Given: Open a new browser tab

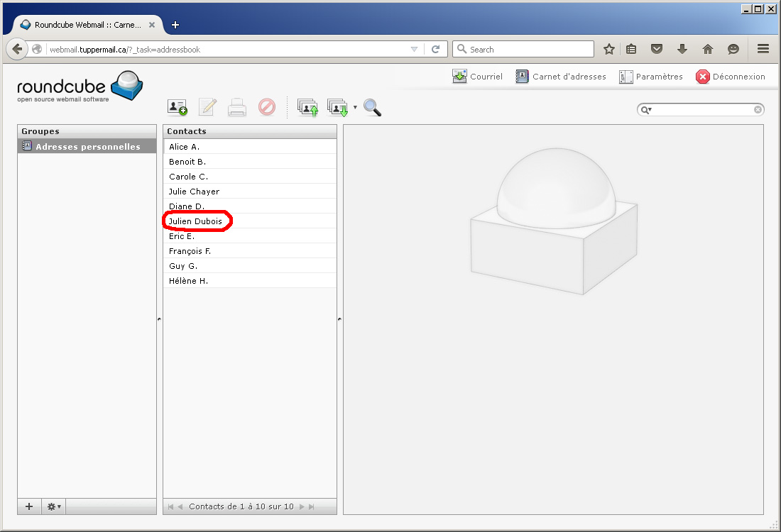Looking at the screenshot, I should pyautogui.click(x=175, y=25).
